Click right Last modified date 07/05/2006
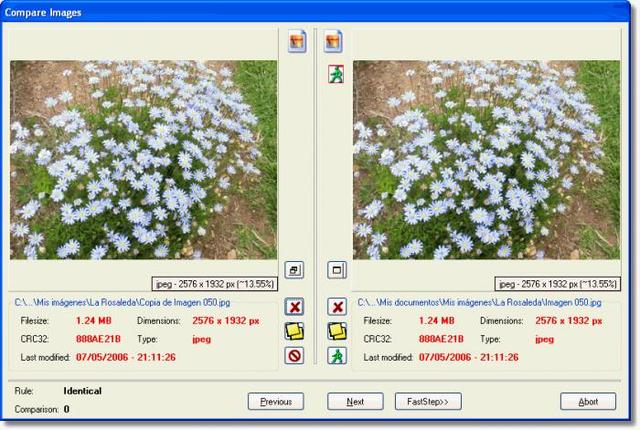The height and width of the screenshot is (430, 640). click(444, 357)
